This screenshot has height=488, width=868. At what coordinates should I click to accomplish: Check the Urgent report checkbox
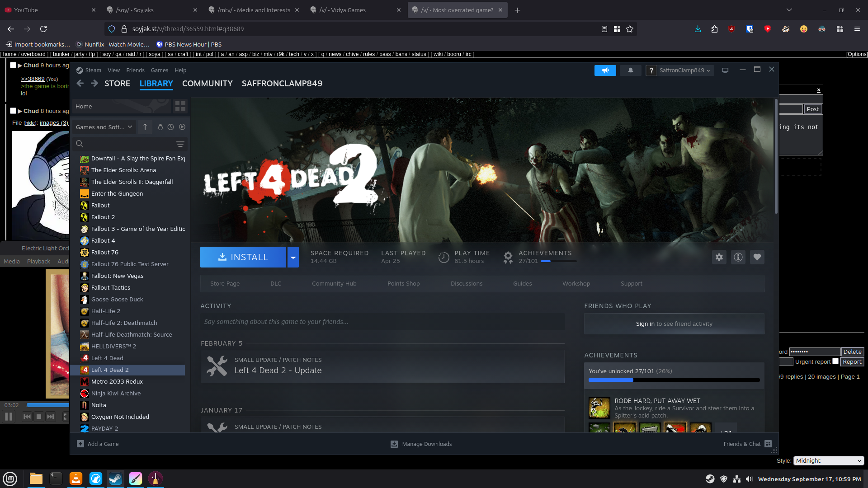pos(835,361)
